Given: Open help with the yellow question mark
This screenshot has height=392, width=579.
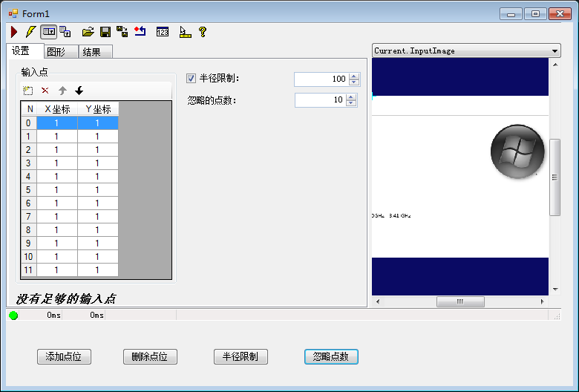Looking at the screenshot, I should pos(203,32).
